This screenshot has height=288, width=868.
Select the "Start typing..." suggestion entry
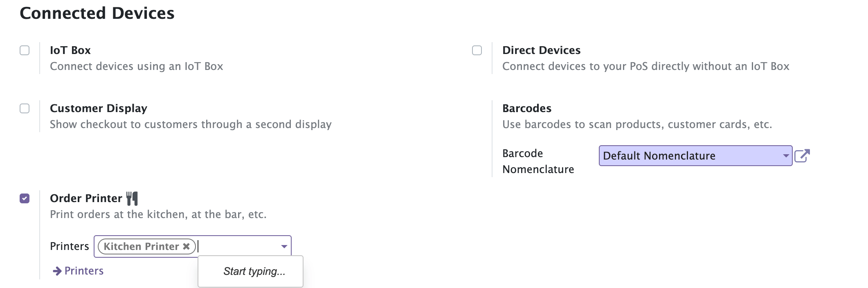(254, 271)
